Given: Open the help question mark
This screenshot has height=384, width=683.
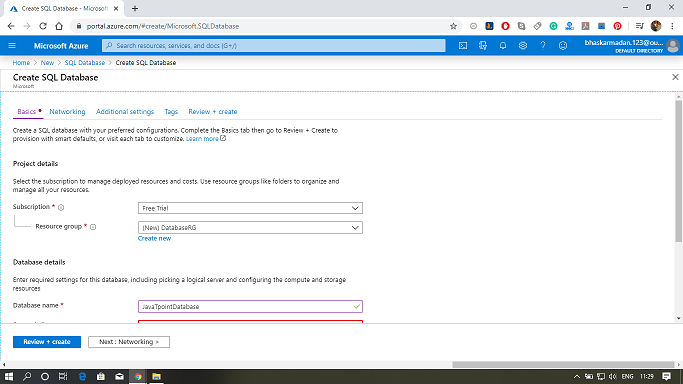Looking at the screenshot, I should [x=543, y=46].
